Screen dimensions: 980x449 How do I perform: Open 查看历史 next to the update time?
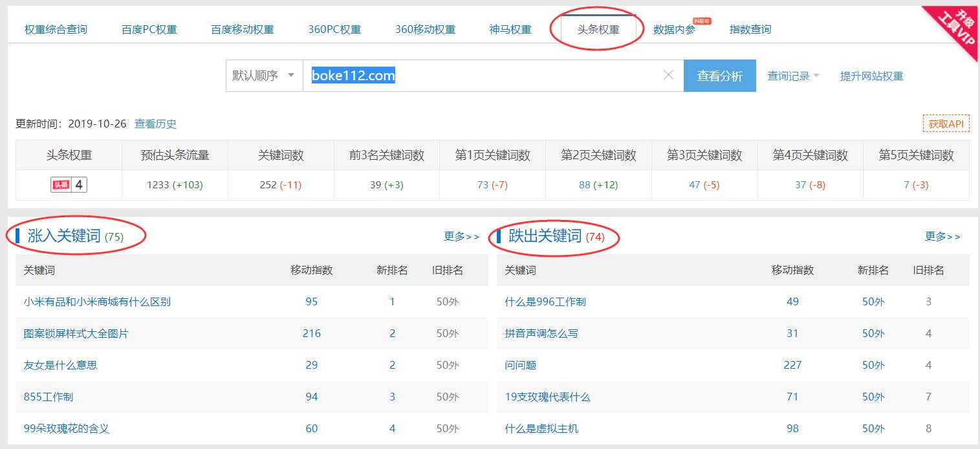click(157, 124)
